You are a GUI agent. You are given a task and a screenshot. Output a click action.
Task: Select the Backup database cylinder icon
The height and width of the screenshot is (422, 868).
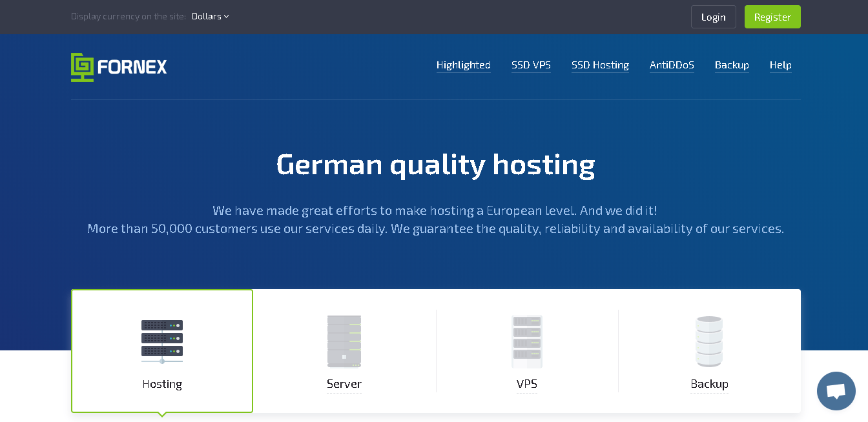709,341
